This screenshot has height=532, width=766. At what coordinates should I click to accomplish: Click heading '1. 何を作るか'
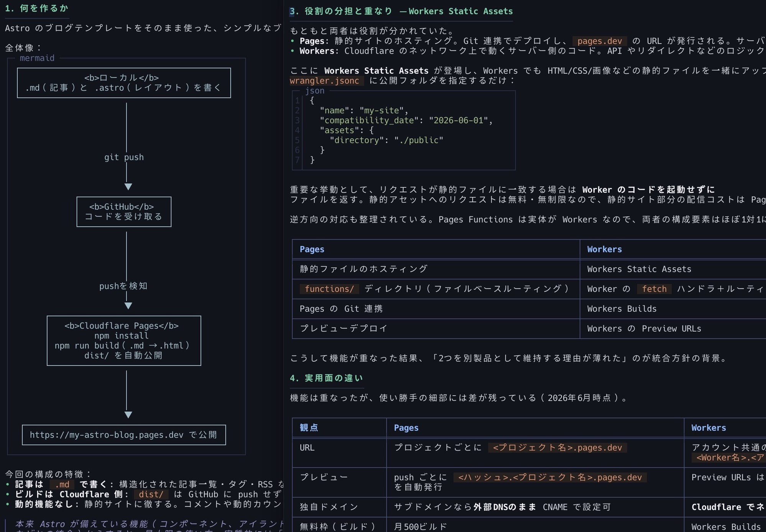[x=36, y=8]
